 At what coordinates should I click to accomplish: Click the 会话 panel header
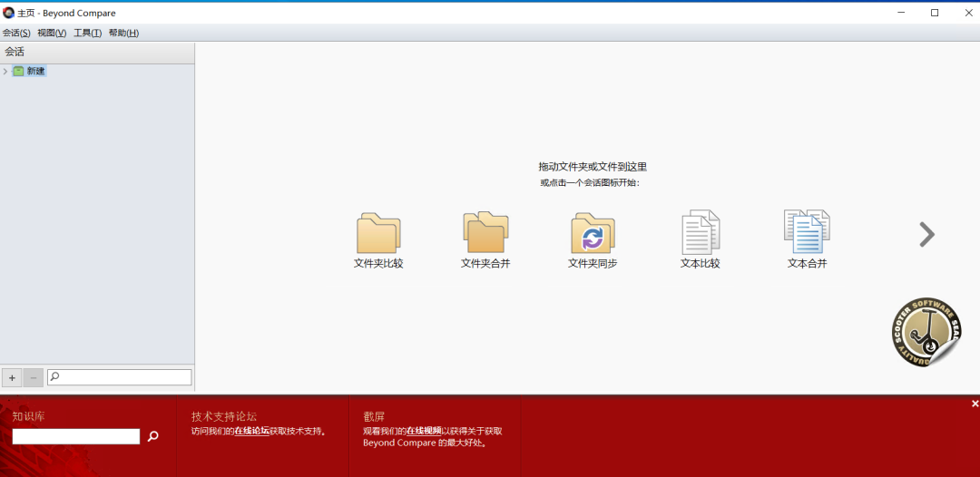tap(97, 52)
